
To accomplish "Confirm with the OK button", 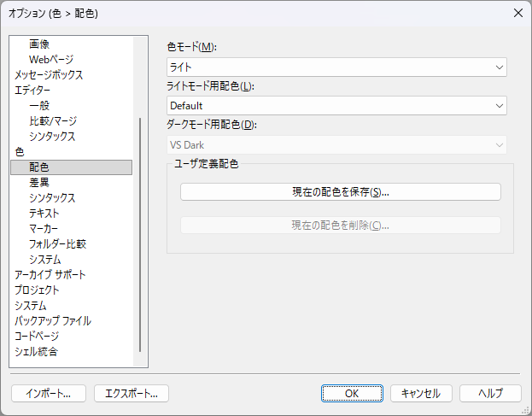I will tap(352, 394).
